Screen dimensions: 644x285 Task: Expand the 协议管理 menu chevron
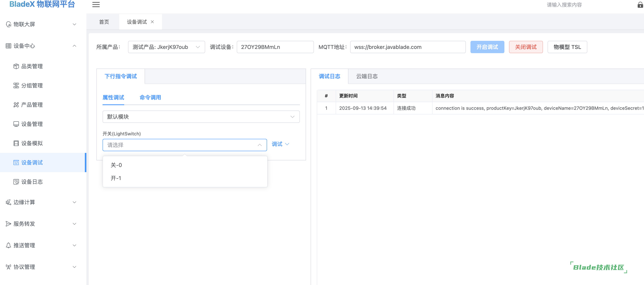coord(74,267)
